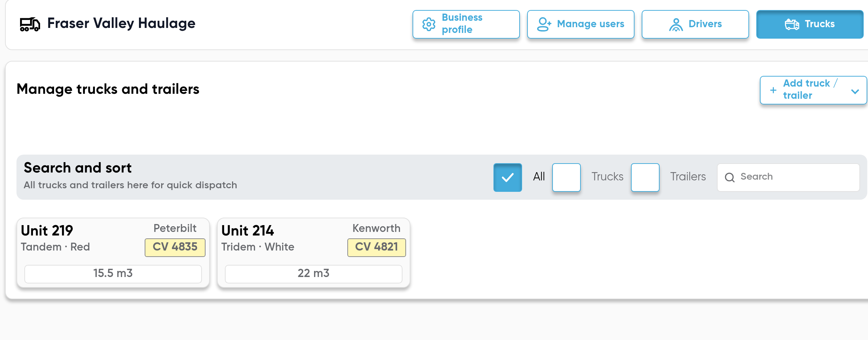Expand the Add truck / trailer chevron
Image resolution: width=868 pixels, height=340 pixels.
coord(855,91)
